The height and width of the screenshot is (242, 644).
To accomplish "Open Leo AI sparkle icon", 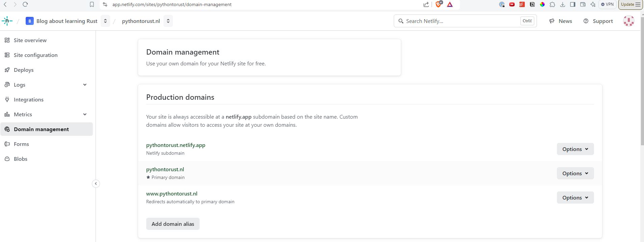I will (x=593, y=4).
